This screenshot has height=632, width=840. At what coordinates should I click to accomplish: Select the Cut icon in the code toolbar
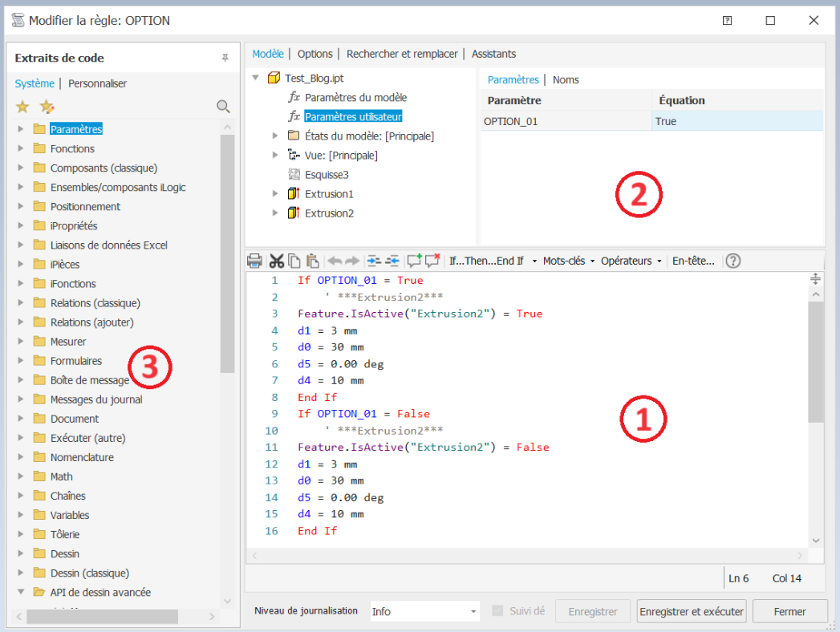click(276, 261)
